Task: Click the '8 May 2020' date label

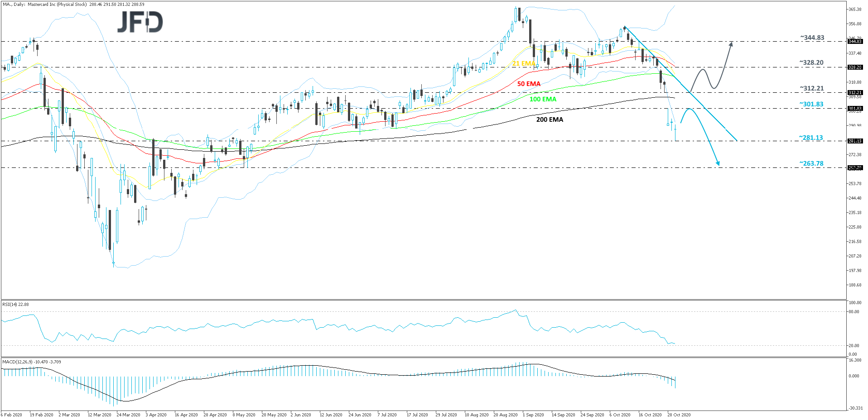Action: [244, 415]
